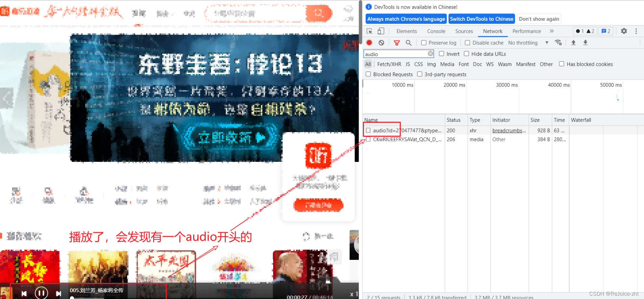The image size is (644, 299).
Task: Expand more DevTools tabs chevron
Action: (x=552, y=31)
